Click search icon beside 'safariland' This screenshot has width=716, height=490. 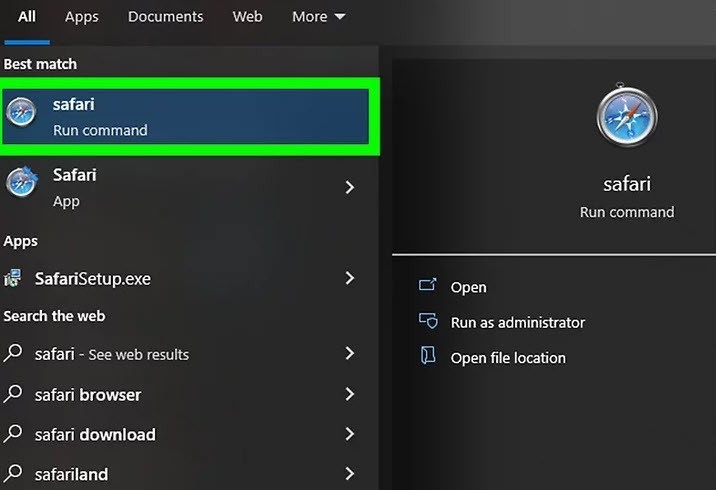(x=13, y=473)
